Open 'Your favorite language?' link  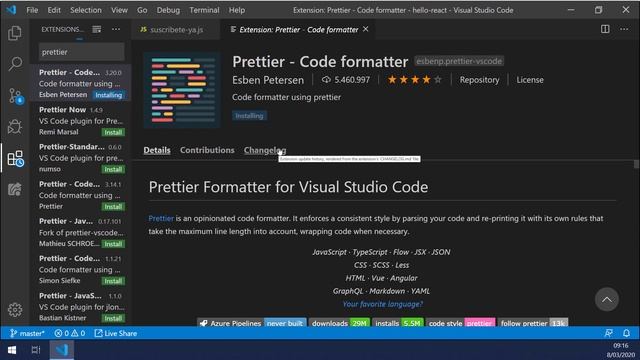point(382,304)
